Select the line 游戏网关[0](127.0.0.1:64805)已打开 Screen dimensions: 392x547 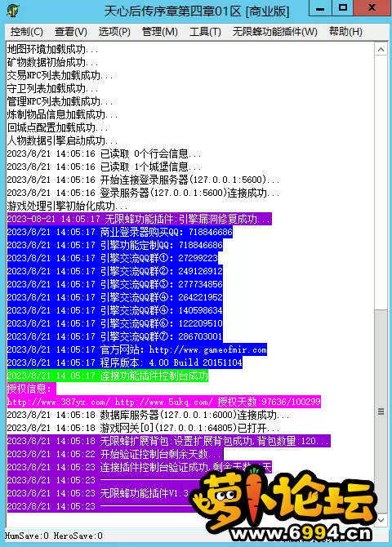pos(143,429)
